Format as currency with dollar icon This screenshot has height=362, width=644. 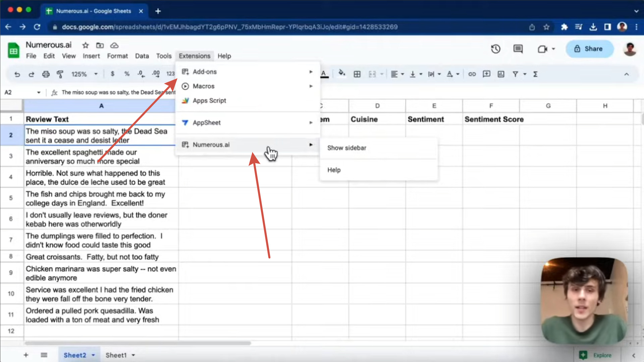tap(112, 74)
